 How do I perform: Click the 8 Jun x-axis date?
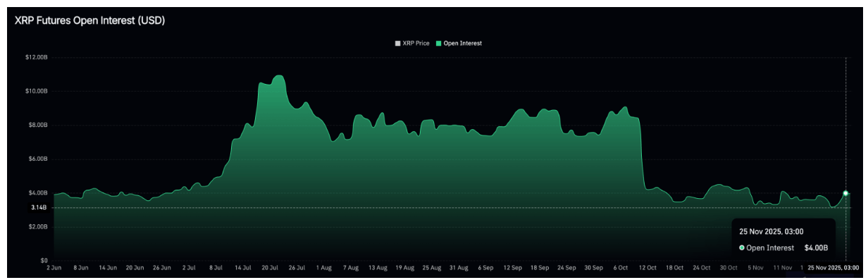click(80, 268)
